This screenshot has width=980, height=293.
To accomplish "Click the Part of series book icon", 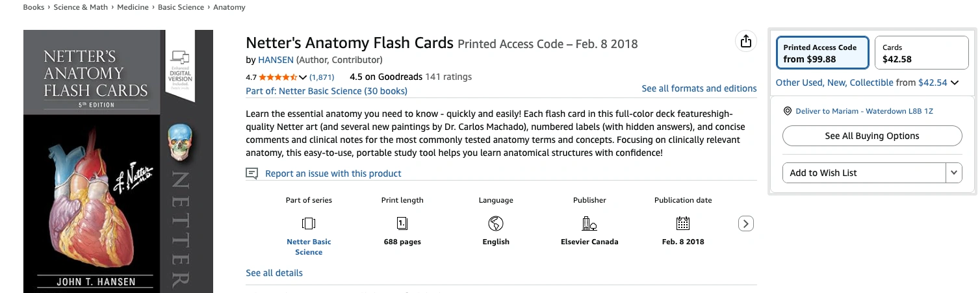I will pos(309,223).
